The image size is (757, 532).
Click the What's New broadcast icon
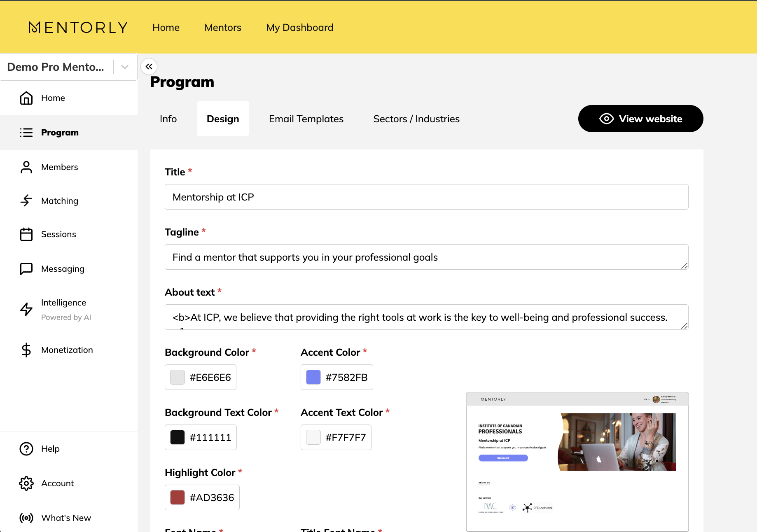26,518
